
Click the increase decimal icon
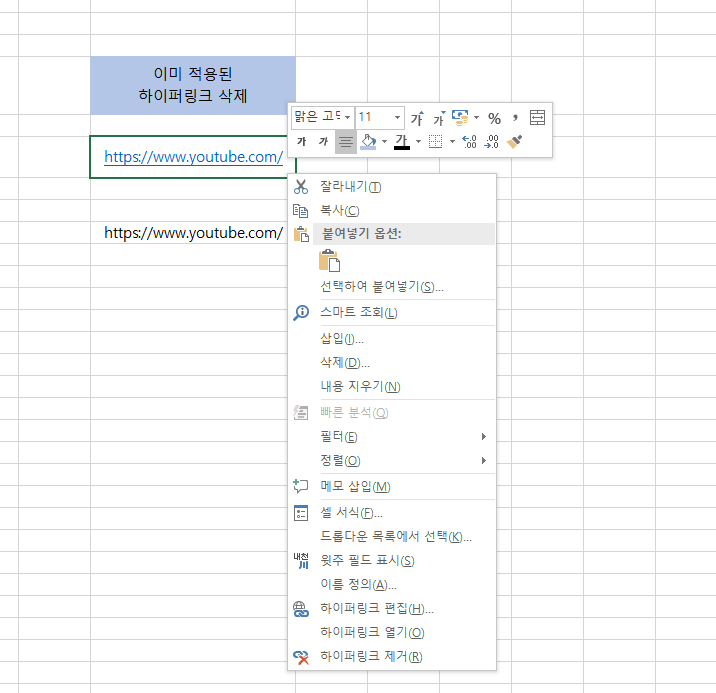[469, 142]
